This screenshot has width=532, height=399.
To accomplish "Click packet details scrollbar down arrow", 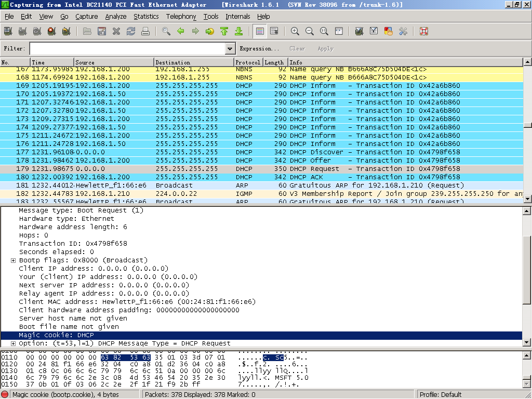I will (x=527, y=342).
